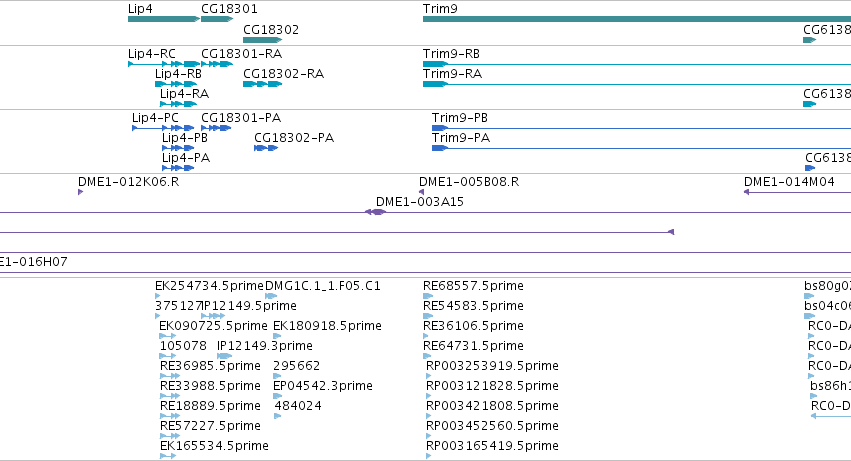Select the RE33988.5prime EST
Viewport: 851px width, 461px height.
coord(170,396)
